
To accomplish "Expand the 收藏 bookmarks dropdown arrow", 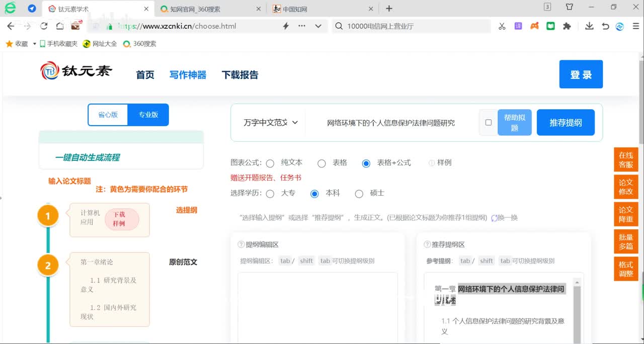I will point(35,44).
